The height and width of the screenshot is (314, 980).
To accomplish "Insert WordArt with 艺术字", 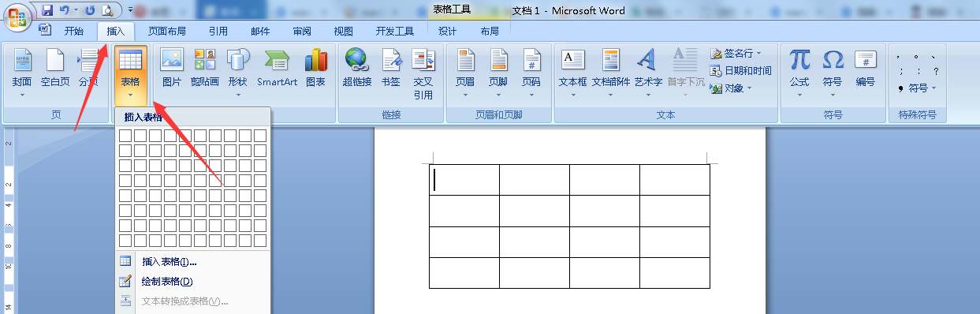I will click(648, 73).
